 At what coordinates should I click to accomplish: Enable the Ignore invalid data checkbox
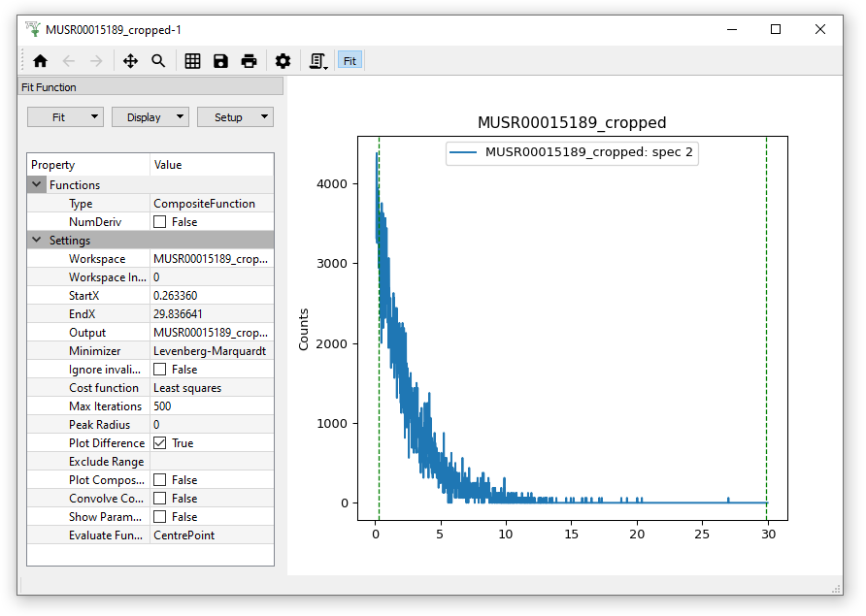[x=160, y=370]
